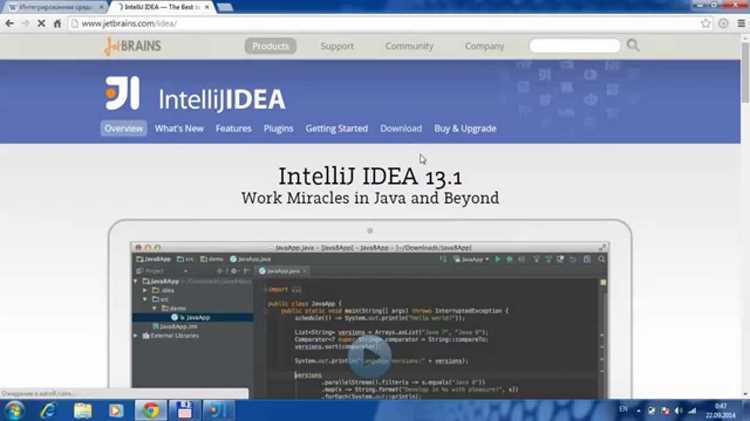Screen dimensions: 750x421
Task: Click the JetBrains logo
Action: [132, 46]
